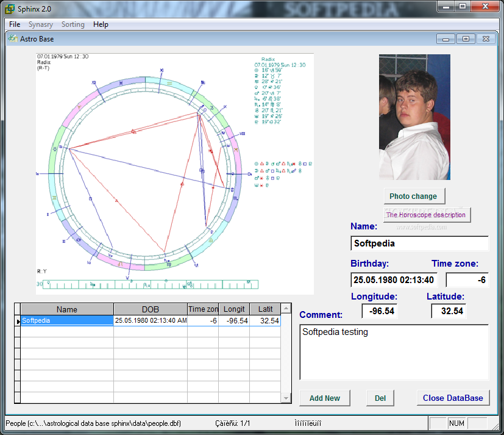504x435 pixels.
Task: Focus the Birthday input field
Action: pos(394,280)
